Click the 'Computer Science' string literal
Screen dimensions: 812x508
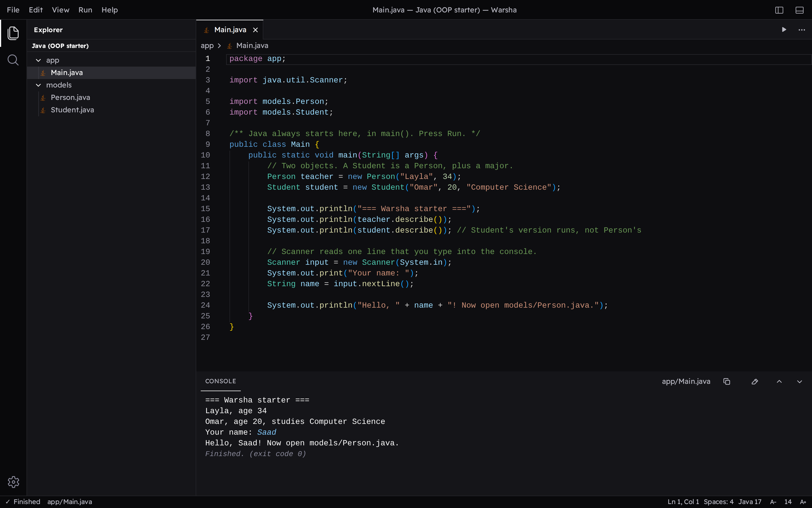coord(509,187)
